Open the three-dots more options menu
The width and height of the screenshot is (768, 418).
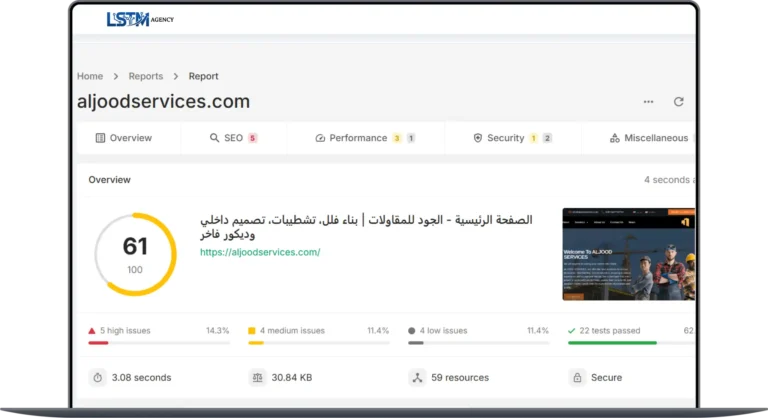tap(648, 102)
